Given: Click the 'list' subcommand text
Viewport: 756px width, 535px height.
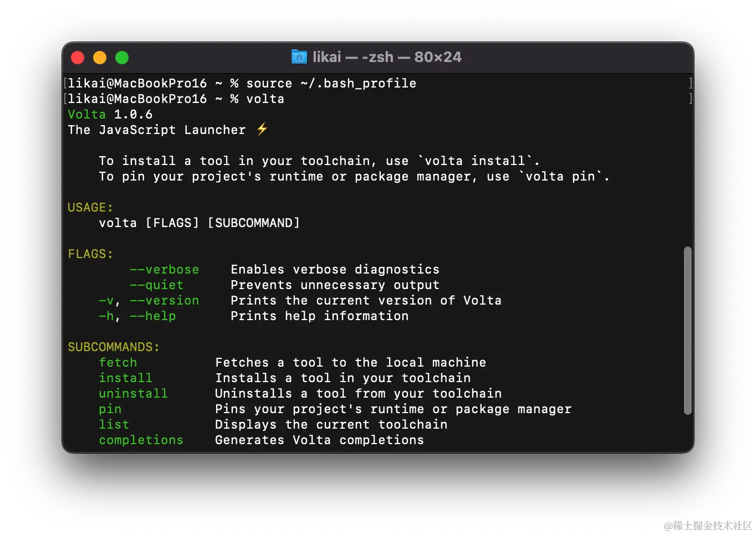Looking at the screenshot, I should point(114,424).
